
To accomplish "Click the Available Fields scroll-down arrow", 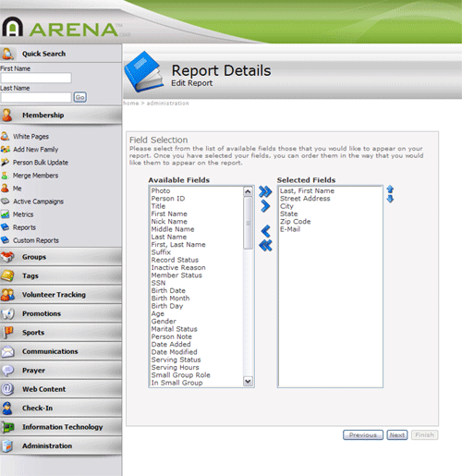I will pyautogui.click(x=248, y=382).
